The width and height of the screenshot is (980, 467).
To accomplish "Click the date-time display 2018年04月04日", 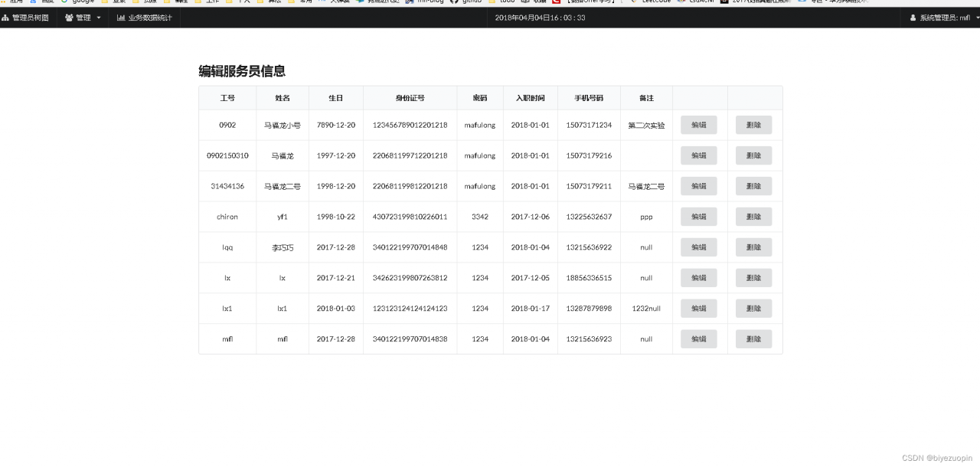I will click(x=540, y=18).
